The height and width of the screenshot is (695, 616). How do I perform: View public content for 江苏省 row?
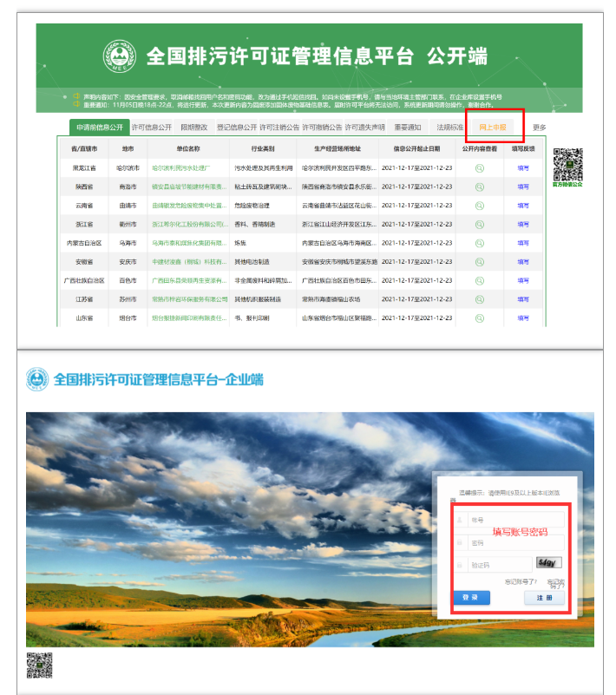480,299
